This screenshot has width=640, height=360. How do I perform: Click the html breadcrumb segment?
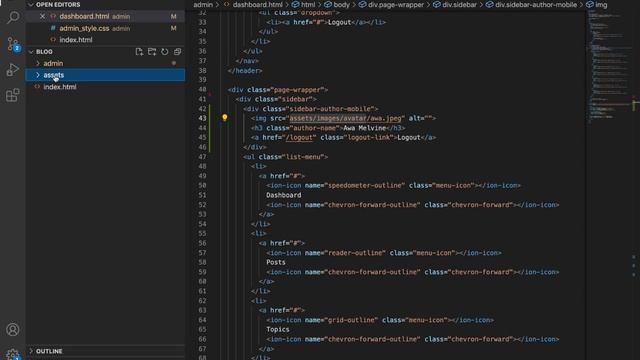click(308, 5)
